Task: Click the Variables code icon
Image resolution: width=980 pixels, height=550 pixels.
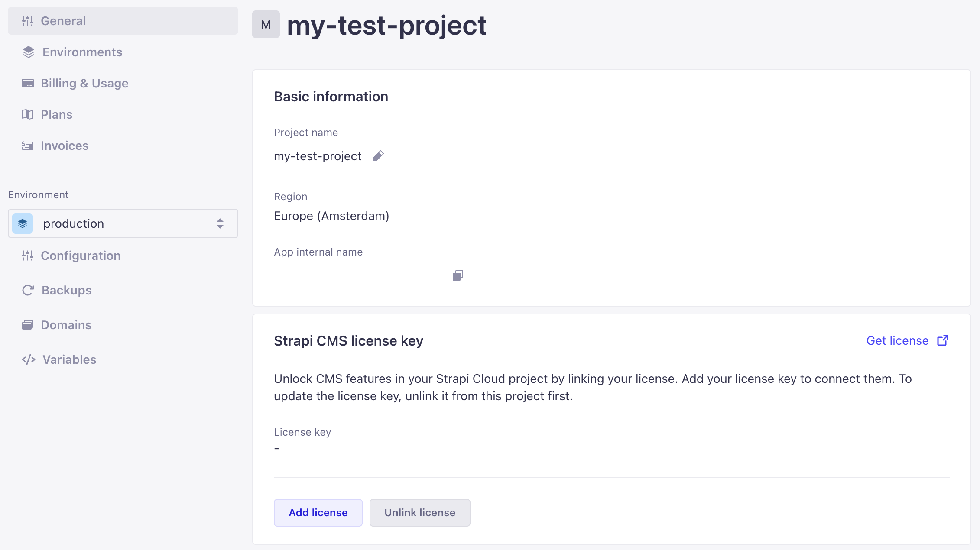Action: pos(29,359)
